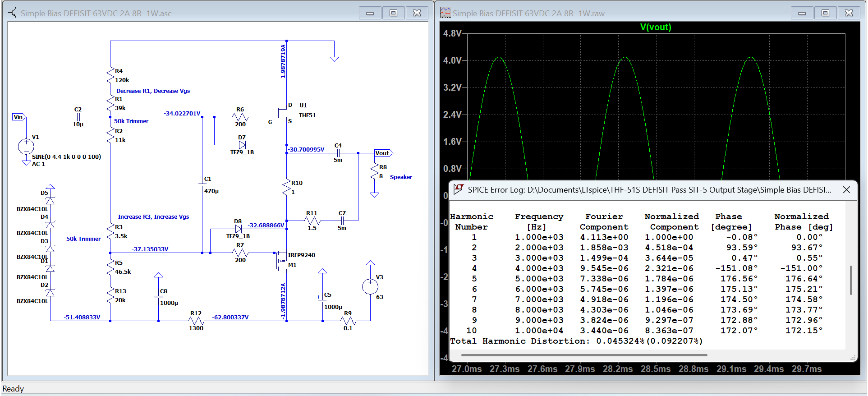Select the C4 5m output capacitor
868x396 pixels.
[338, 153]
